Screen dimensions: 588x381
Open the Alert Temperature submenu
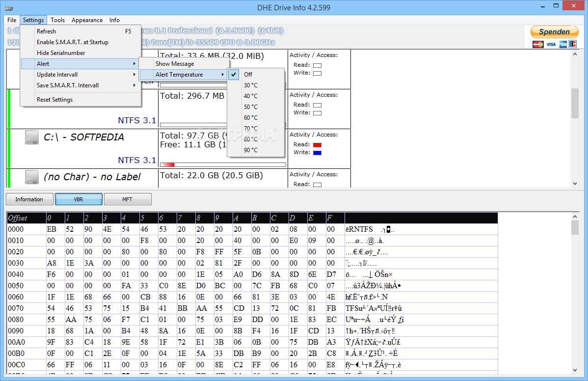click(x=184, y=75)
